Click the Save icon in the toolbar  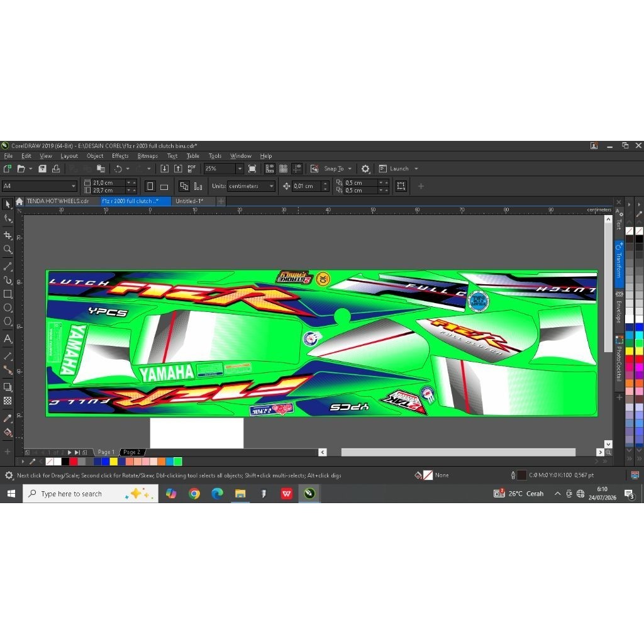[x=42, y=169]
